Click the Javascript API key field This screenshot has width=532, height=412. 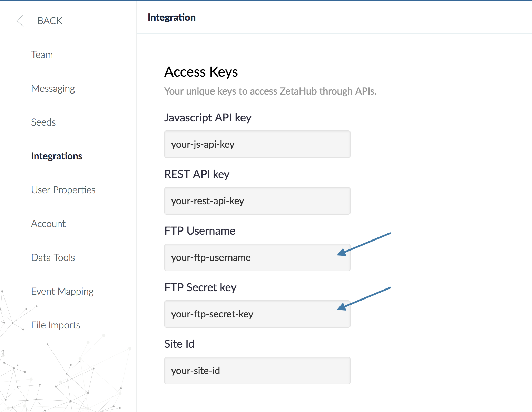click(x=257, y=144)
